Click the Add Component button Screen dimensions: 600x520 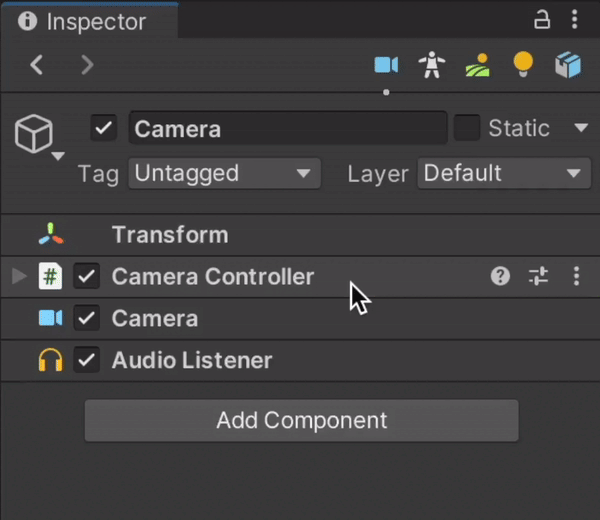click(x=301, y=421)
